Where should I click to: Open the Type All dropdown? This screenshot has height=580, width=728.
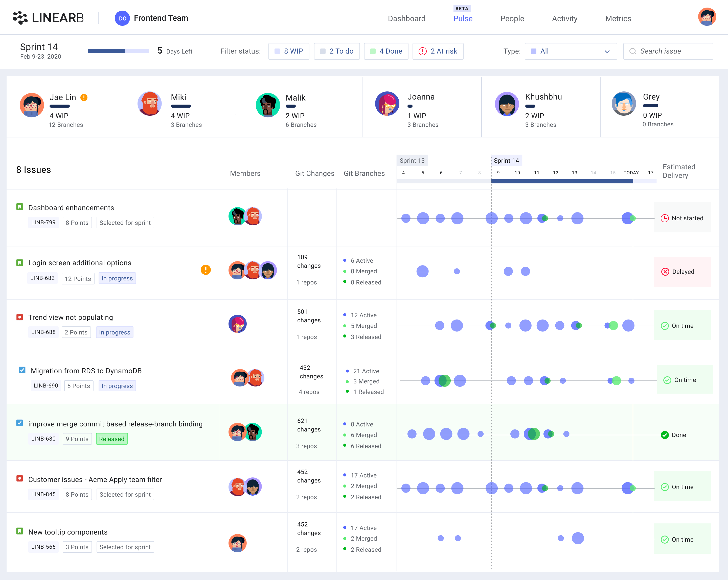[x=571, y=51]
